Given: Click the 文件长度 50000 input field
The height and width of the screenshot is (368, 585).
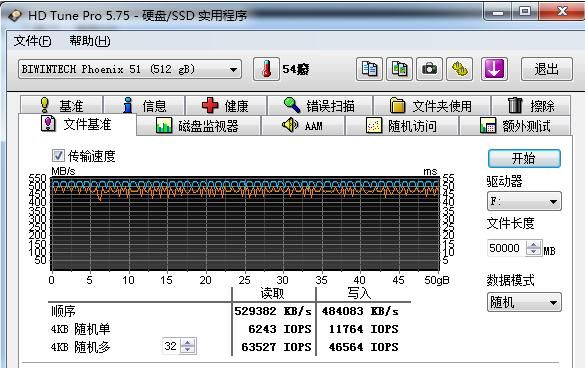Looking at the screenshot, I should (x=507, y=248).
